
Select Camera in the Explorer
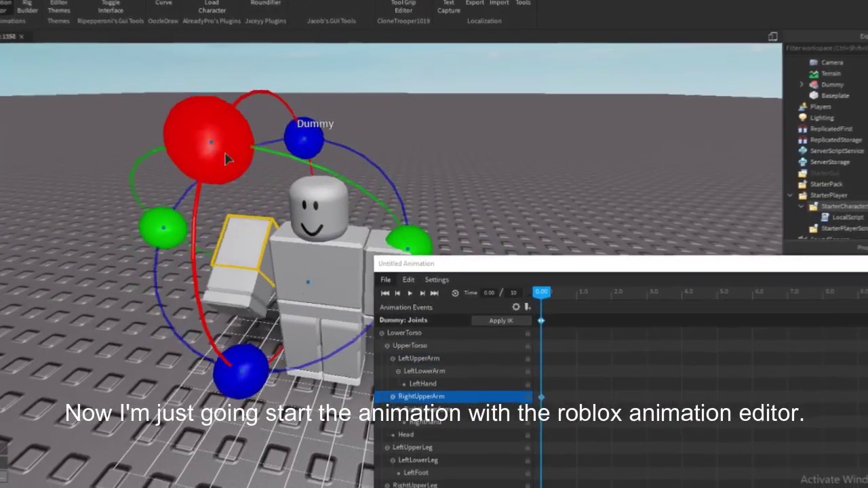click(x=832, y=62)
